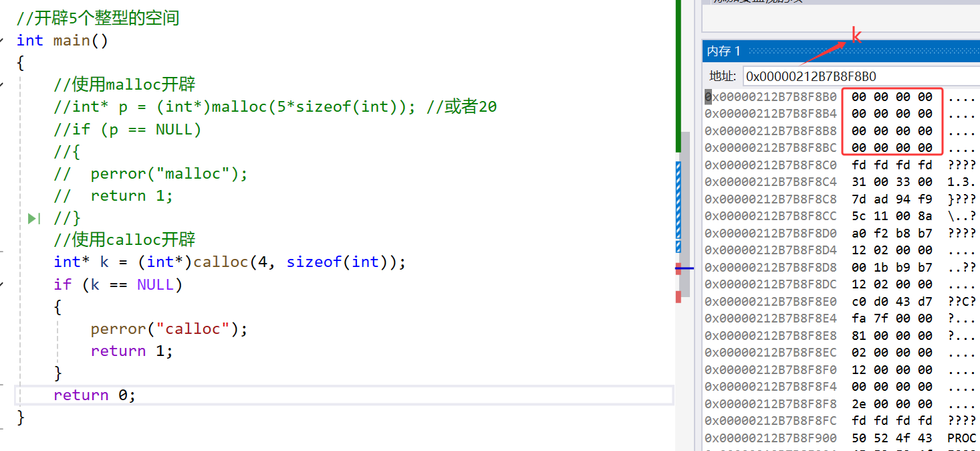Click the if (k == NULL) line
980x451 pixels.
pos(118,284)
